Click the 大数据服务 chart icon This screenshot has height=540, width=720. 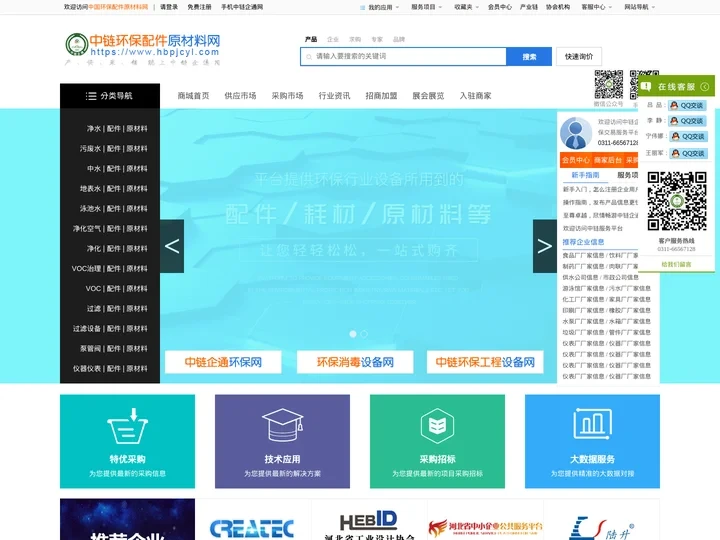592,423
